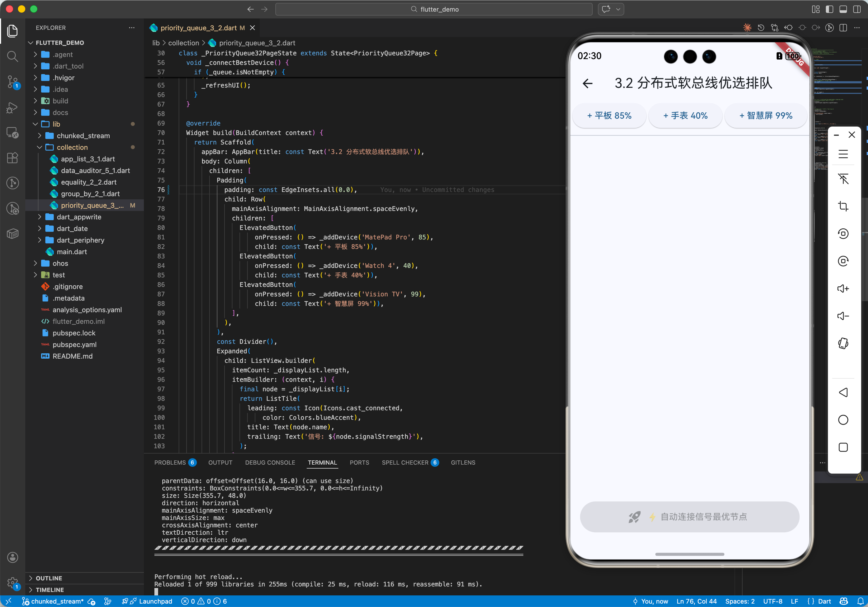Open the Extensions view
Image resolution: width=868 pixels, height=607 pixels.
12,158
